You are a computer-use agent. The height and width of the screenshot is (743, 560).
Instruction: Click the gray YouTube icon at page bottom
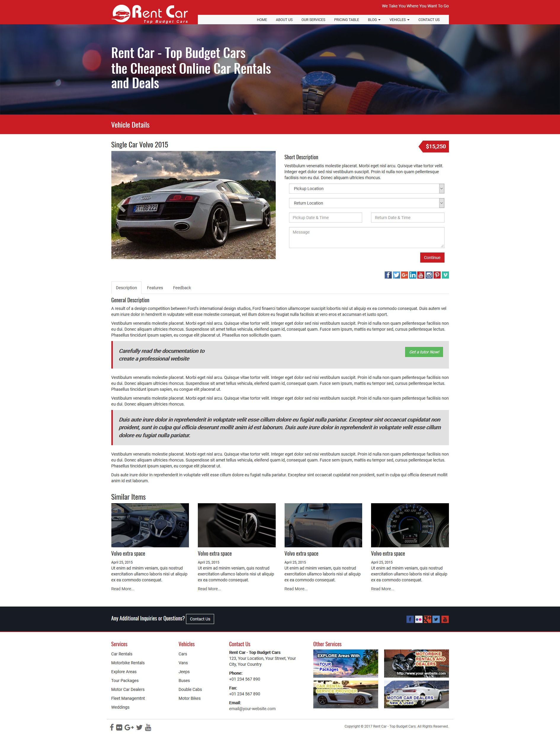(148, 727)
